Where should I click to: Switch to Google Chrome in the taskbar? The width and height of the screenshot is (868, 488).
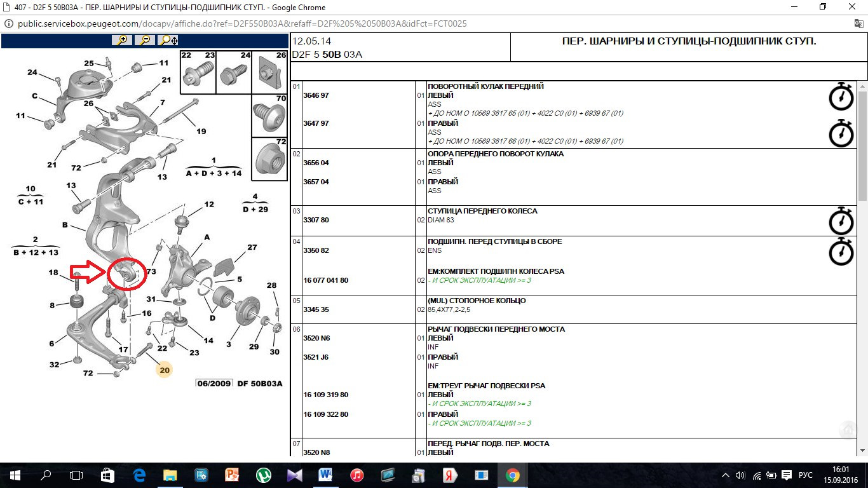click(512, 475)
